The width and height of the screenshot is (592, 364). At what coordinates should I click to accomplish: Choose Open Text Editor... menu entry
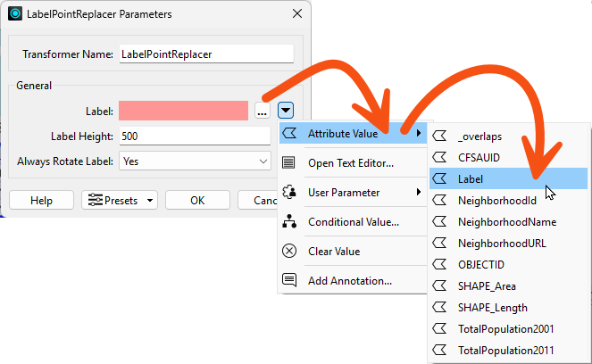point(353,162)
